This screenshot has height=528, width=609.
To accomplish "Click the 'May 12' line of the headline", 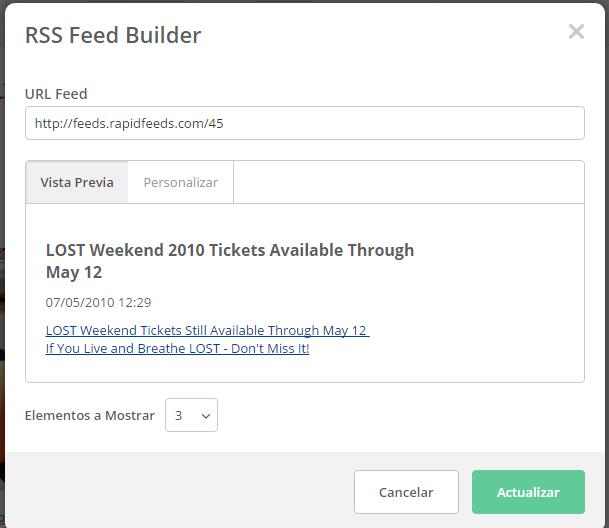I will [74, 272].
